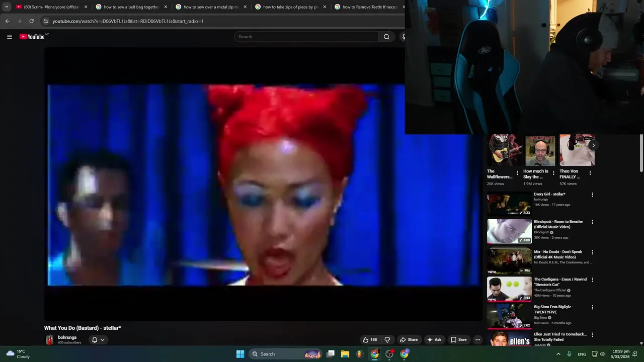Show hidden system tray icons chevron
This screenshot has height=362, width=644.
tap(558, 354)
